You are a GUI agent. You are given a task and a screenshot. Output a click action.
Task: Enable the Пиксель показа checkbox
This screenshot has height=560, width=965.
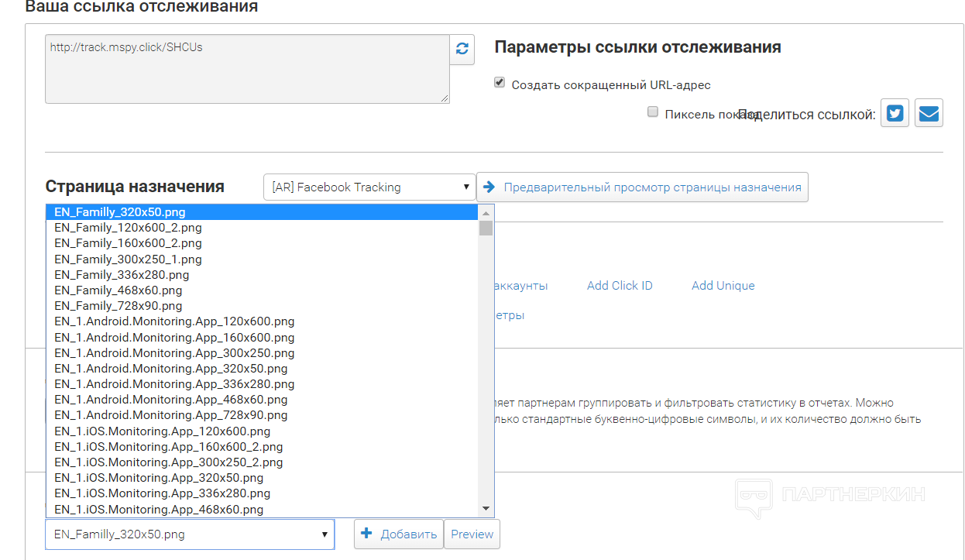[x=652, y=112]
